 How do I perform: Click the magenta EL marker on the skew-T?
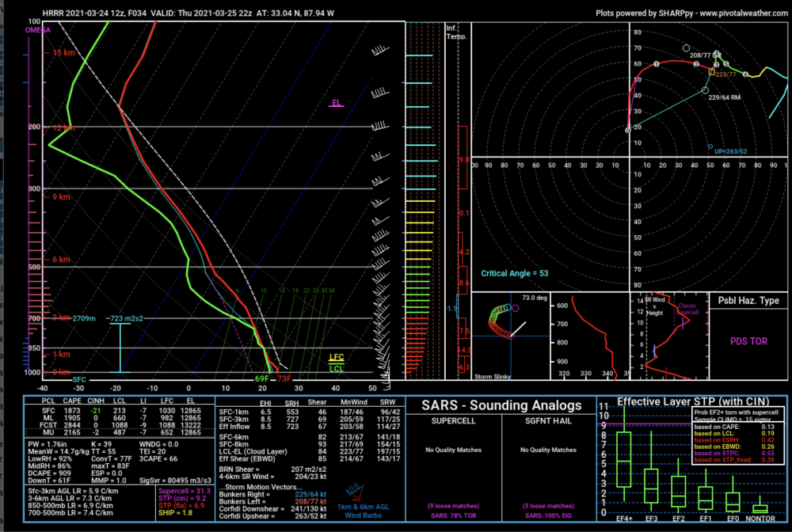(x=337, y=104)
